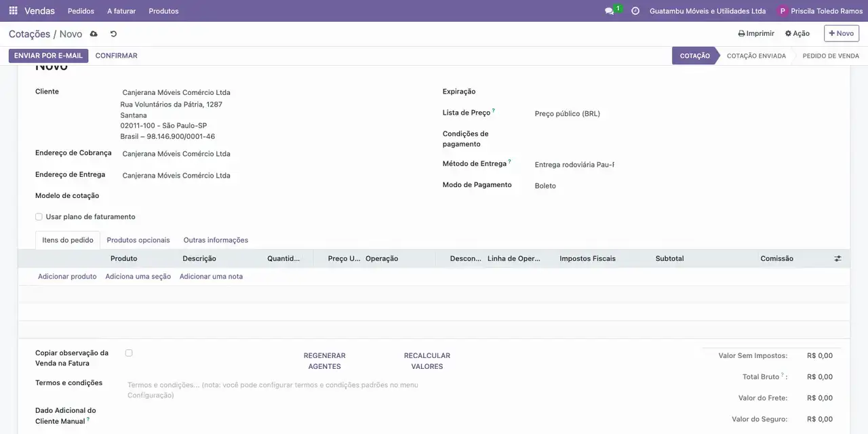Click Adiciona uma seção link
The height and width of the screenshot is (434, 868).
click(138, 277)
